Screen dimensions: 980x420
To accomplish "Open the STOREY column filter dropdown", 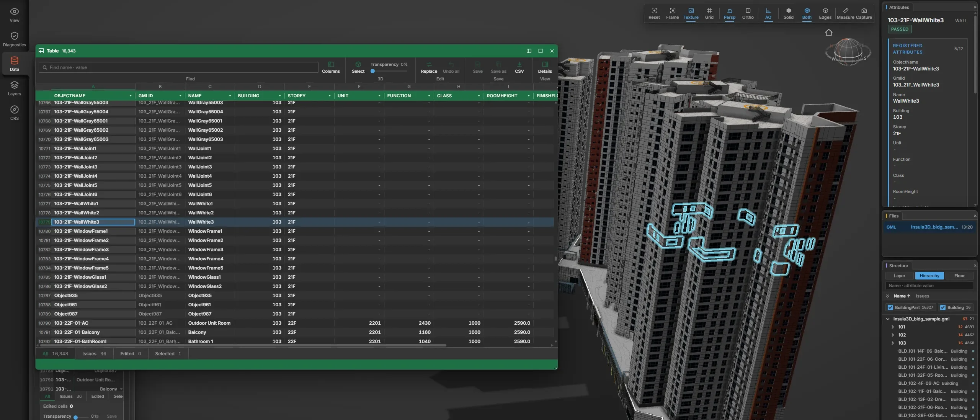I will 329,96.
